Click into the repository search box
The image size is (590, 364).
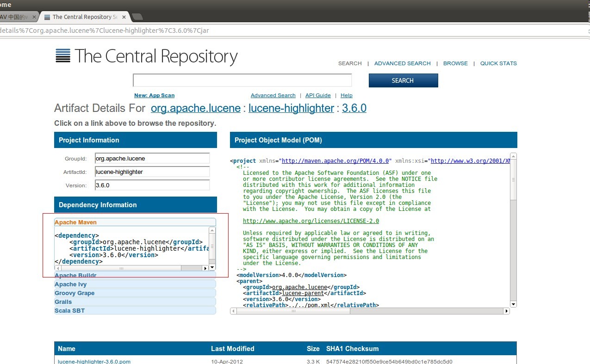[x=242, y=80]
